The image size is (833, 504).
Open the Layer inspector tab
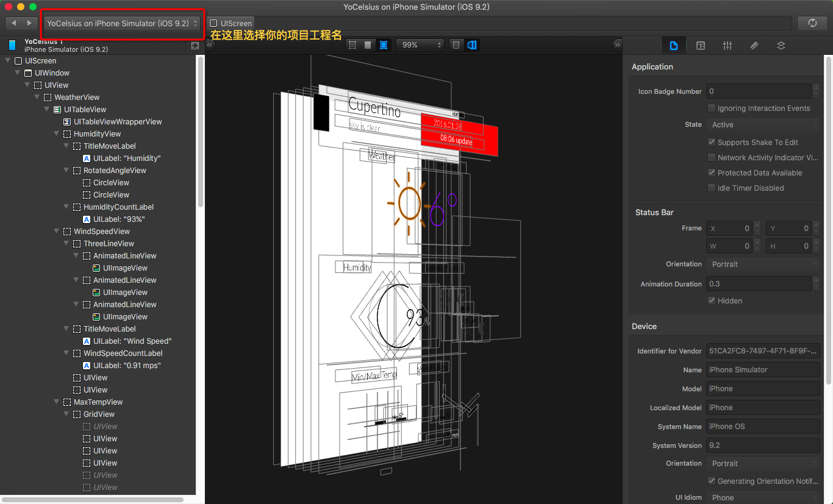(781, 46)
